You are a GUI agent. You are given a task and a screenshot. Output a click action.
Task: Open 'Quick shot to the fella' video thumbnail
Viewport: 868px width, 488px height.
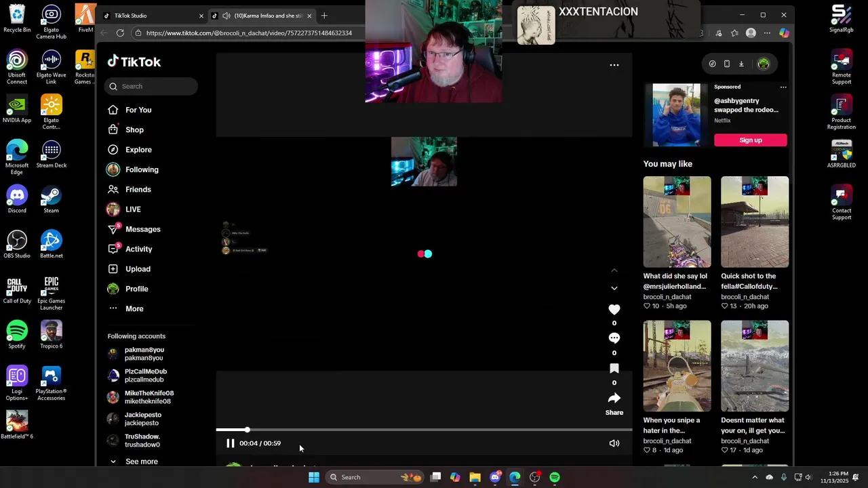(755, 222)
